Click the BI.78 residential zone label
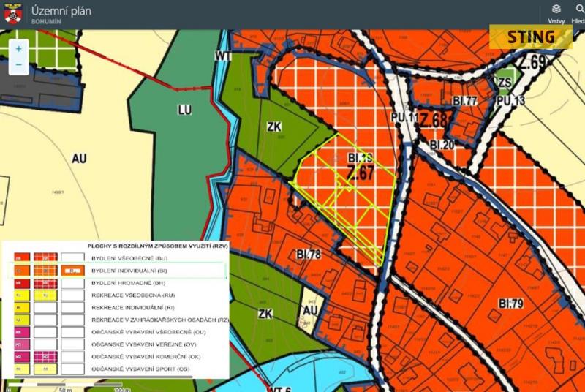Screen dimensions: 585x392 coord(309,255)
